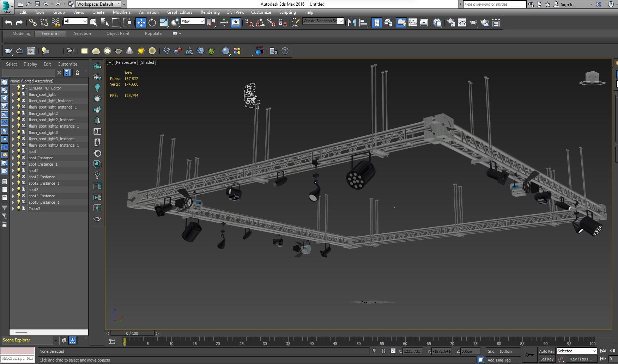Viewport: 618px width, 364px height.
Task: Open the Mirror tool icon
Action: click(x=351, y=22)
